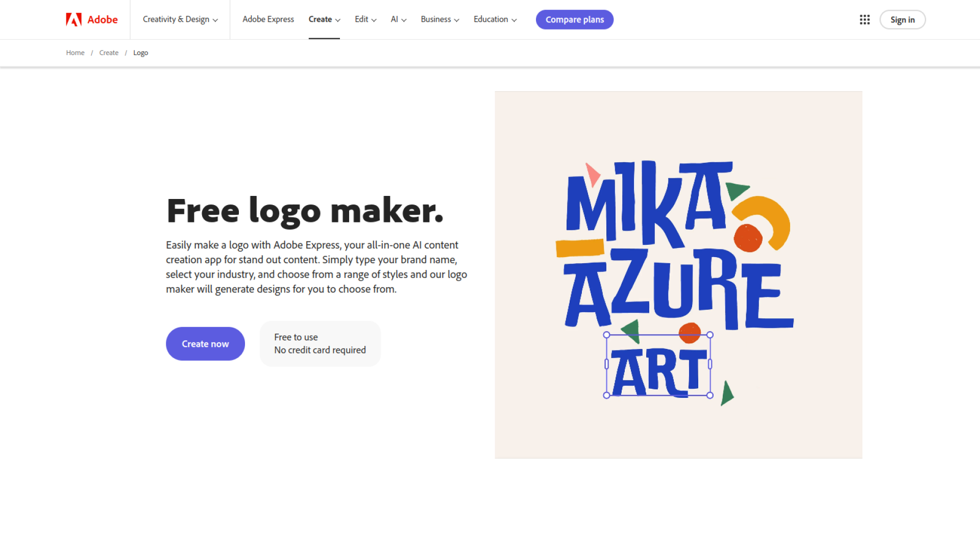Expand the Edit dropdown menu

[x=365, y=19]
